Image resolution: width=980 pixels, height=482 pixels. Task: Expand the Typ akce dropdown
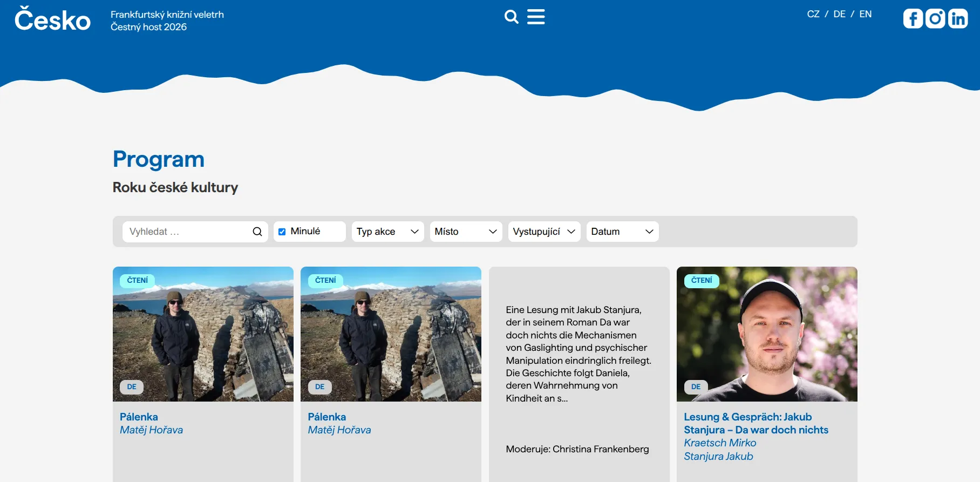387,232
